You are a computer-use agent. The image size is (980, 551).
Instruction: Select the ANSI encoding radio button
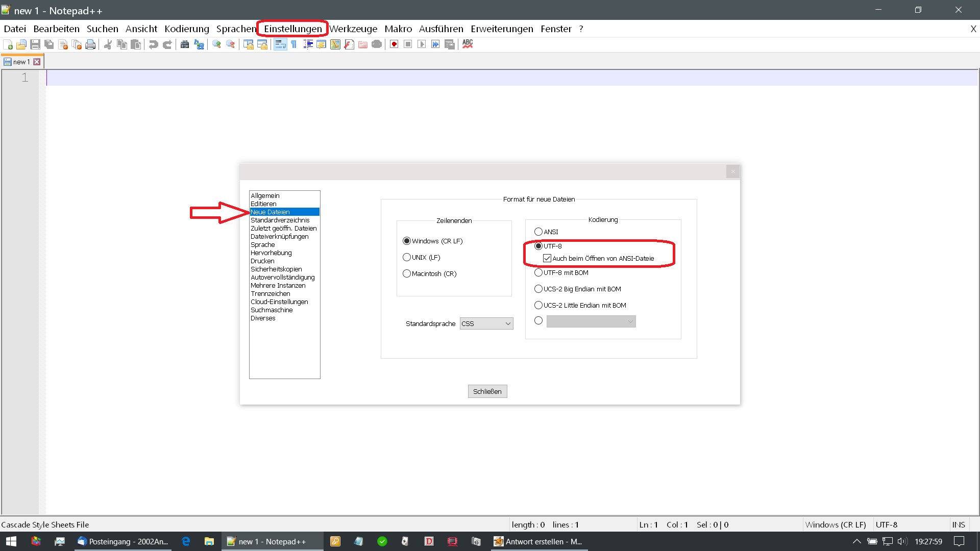538,232
